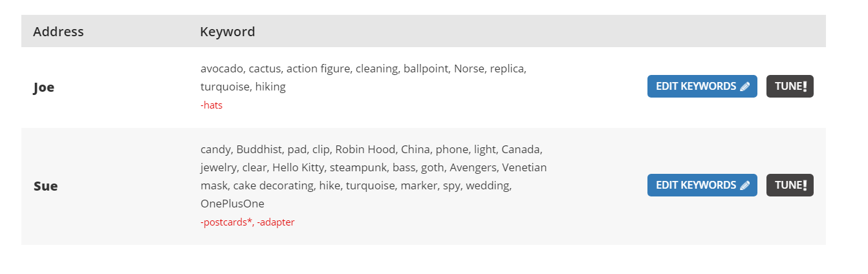Viewport: 868px width, 274px height.
Task: Click the OnePlusOne keyword in Sue's row
Action: [232, 204]
